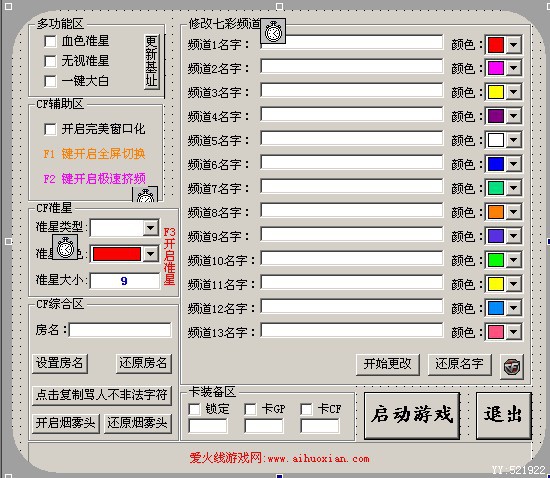Launch the game with 启动游戏
The width and height of the screenshot is (550, 478).
coord(412,416)
